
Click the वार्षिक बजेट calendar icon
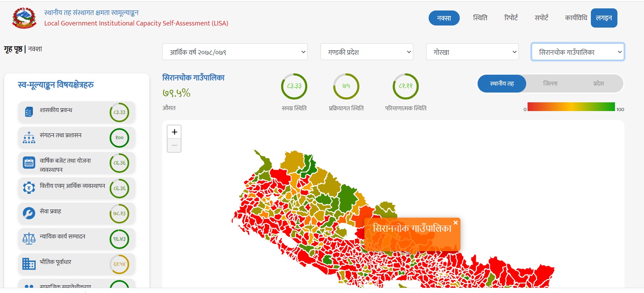click(29, 163)
